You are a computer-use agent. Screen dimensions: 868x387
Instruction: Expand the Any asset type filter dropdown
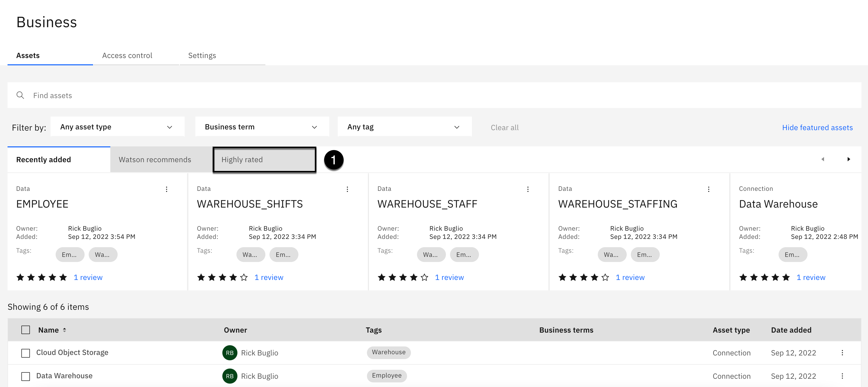pyautogui.click(x=117, y=127)
